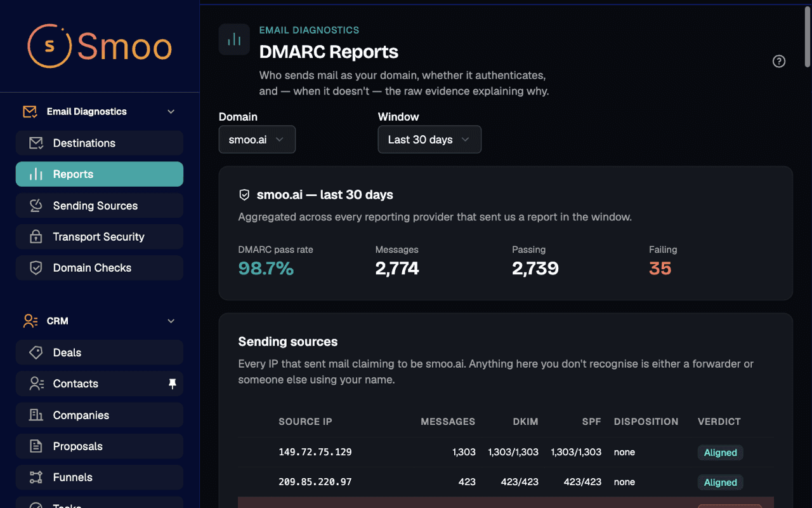Click the Destinations envelope icon
Screen dimensions: 812x508
coord(36,143)
